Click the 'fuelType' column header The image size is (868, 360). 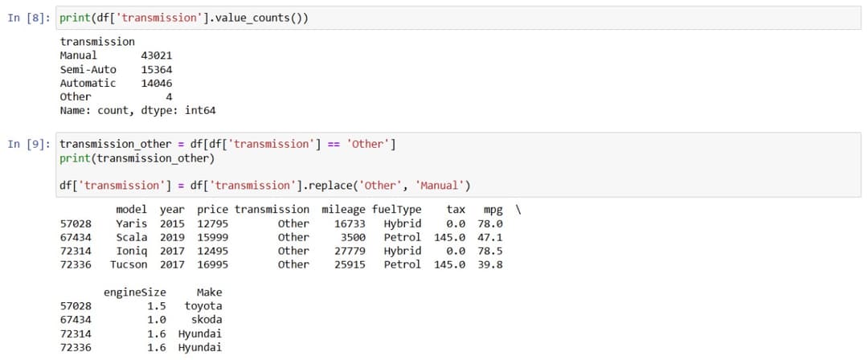click(396, 210)
